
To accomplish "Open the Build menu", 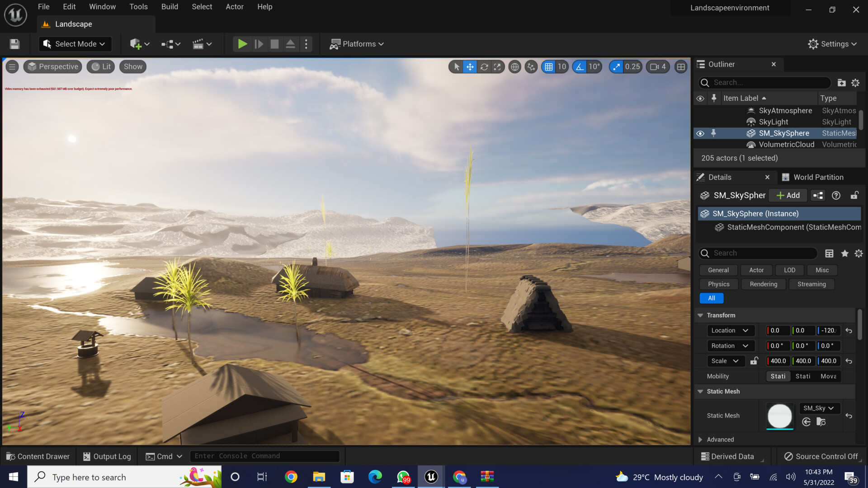I will point(170,6).
